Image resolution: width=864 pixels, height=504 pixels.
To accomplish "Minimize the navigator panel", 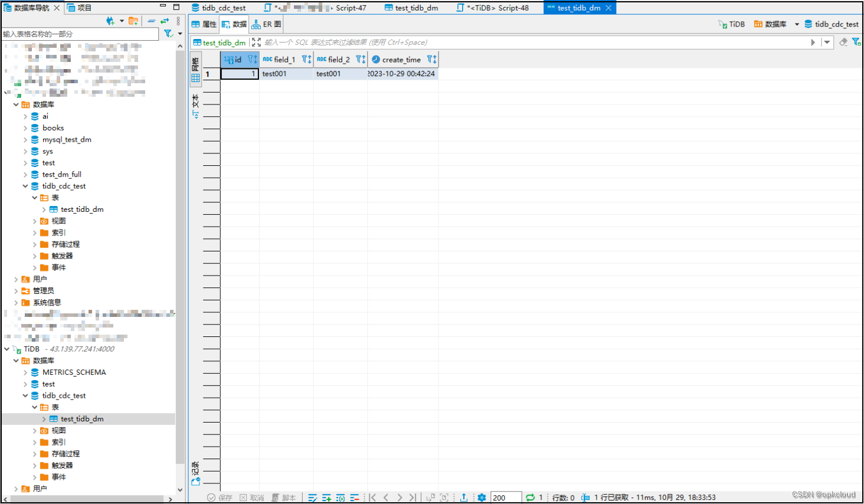I will pyautogui.click(x=163, y=6).
